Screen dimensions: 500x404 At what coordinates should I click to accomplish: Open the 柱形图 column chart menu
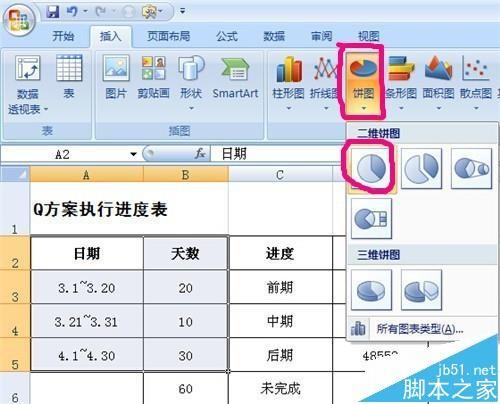(x=288, y=83)
